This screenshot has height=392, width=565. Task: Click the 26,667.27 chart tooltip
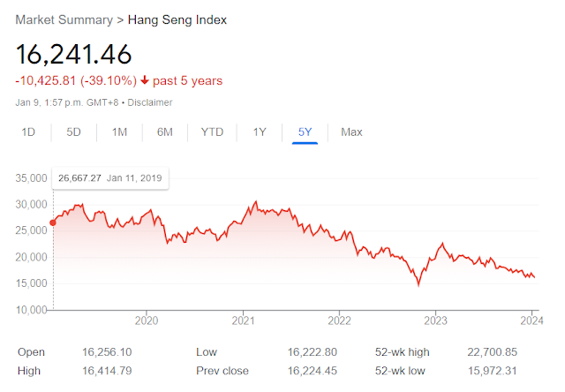(111, 177)
